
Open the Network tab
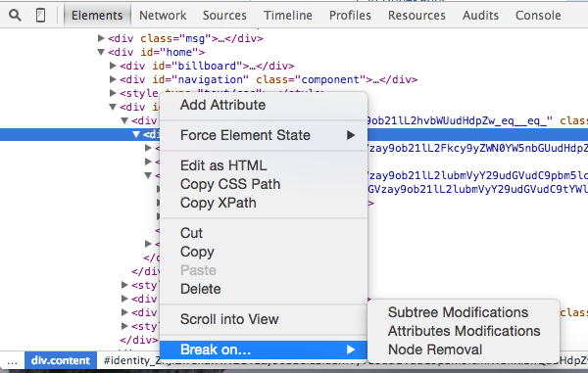pos(163,16)
